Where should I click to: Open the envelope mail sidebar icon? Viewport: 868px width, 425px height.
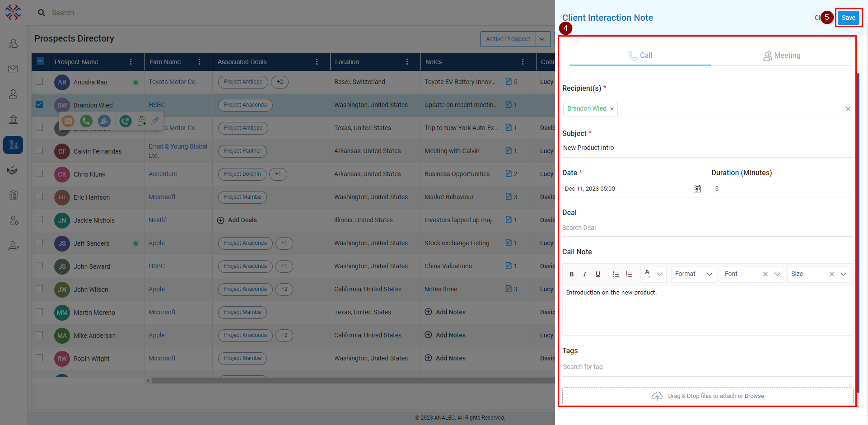13,69
